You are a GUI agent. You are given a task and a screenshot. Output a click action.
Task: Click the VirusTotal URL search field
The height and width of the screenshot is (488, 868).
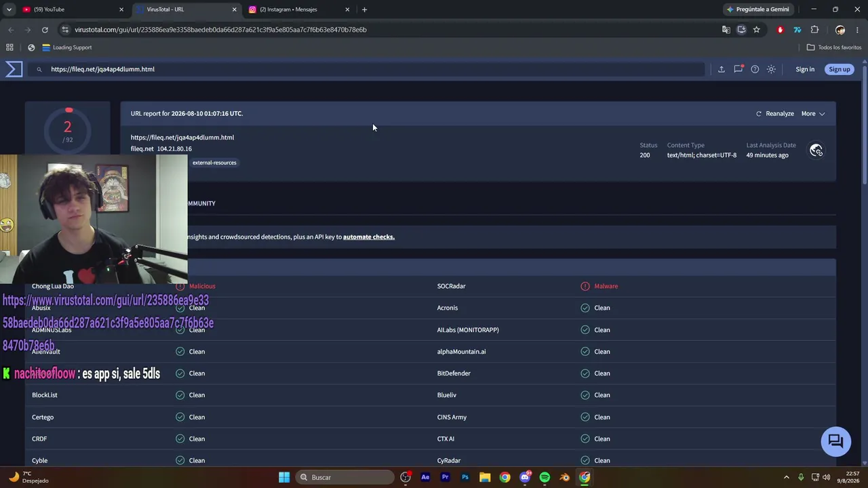coord(366,69)
